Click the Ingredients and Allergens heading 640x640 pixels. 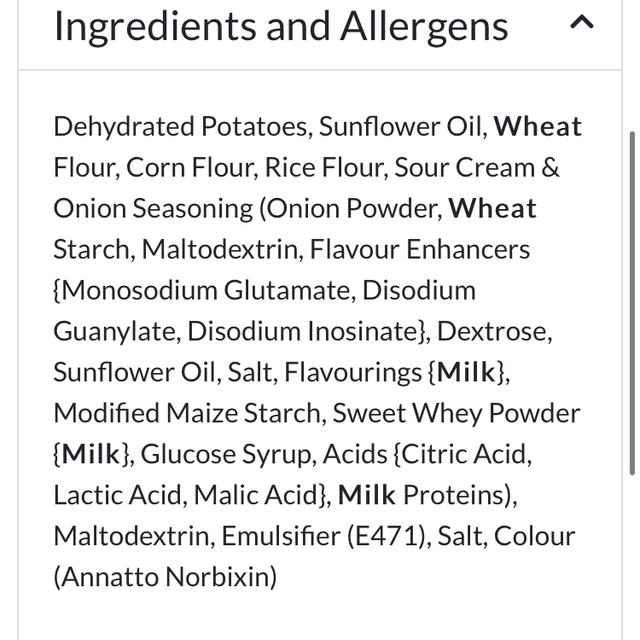tap(280, 27)
